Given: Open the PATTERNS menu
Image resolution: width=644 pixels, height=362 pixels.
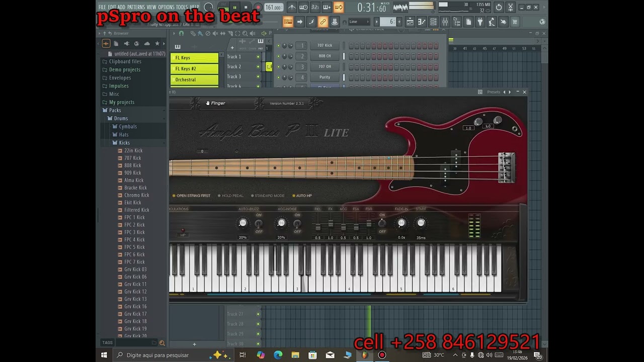Looking at the screenshot, I should [136, 7].
